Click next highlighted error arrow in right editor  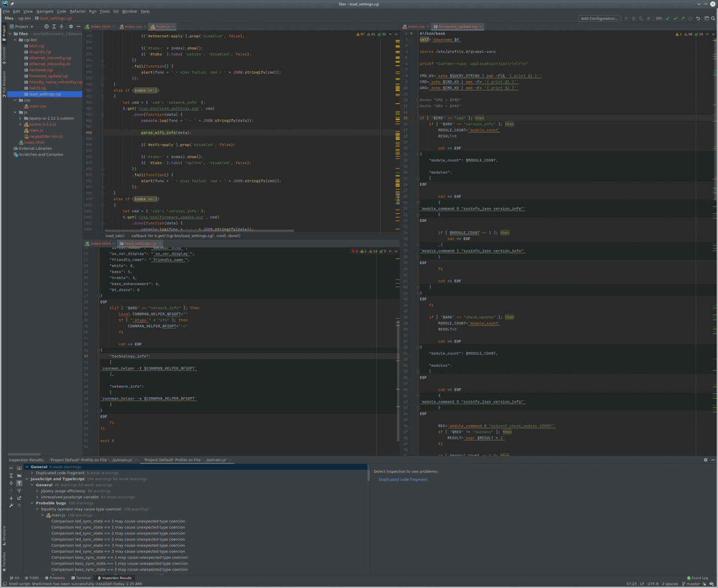pyautogui.click(x=714, y=34)
